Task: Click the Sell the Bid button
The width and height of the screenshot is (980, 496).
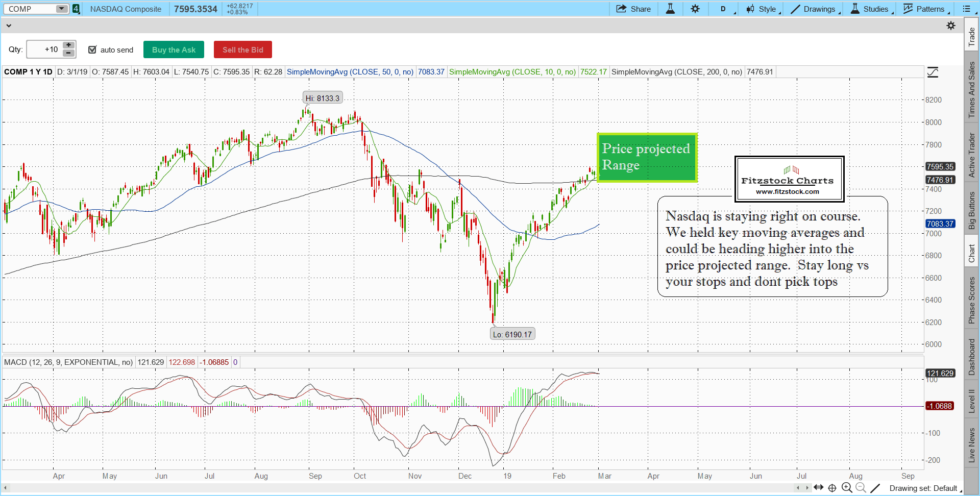Action: click(242, 49)
